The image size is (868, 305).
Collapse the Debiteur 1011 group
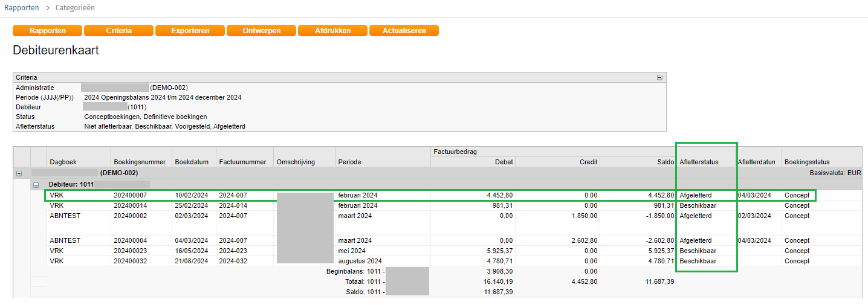pos(36,185)
